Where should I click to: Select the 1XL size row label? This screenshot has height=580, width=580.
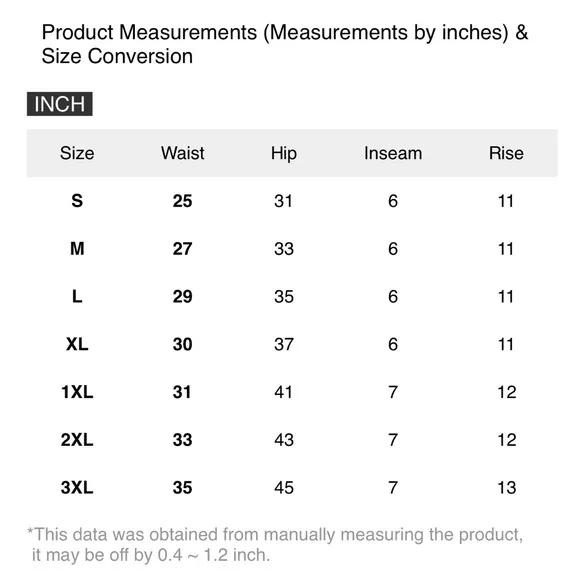coord(77,392)
